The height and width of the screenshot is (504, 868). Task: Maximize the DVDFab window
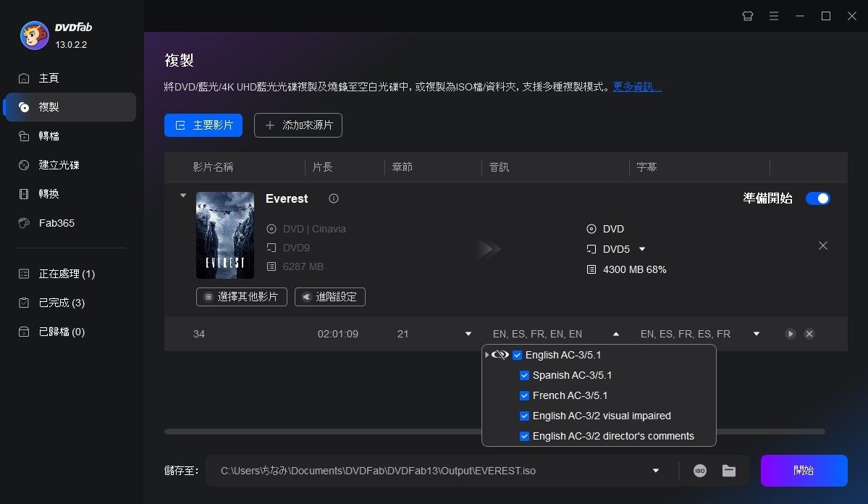[826, 16]
